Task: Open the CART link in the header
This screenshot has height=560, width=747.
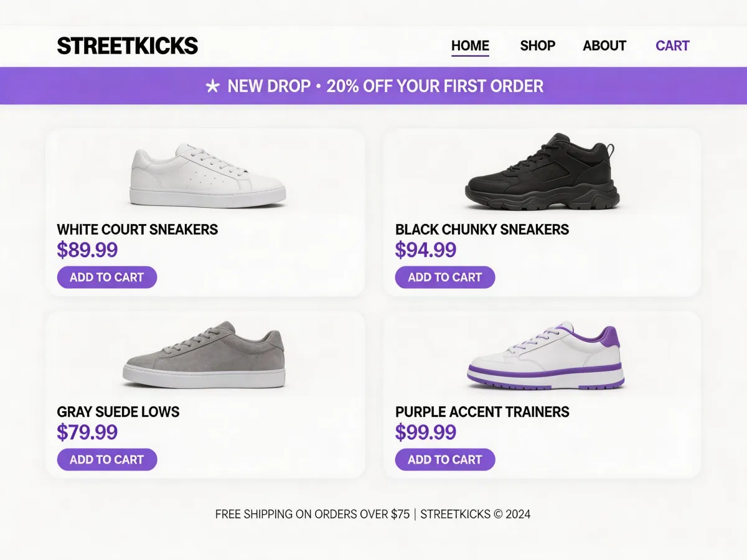Action: tap(672, 46)
